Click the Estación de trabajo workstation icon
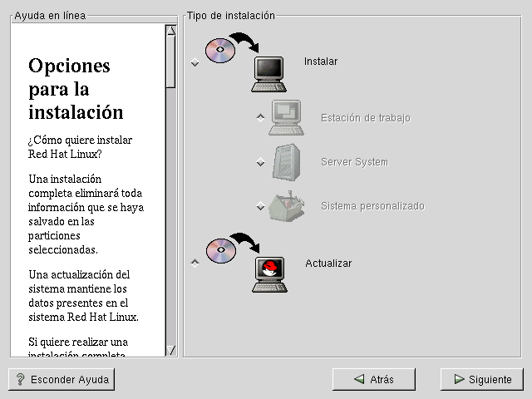This screenshot has width=532, height=399. tap(287, 117)
